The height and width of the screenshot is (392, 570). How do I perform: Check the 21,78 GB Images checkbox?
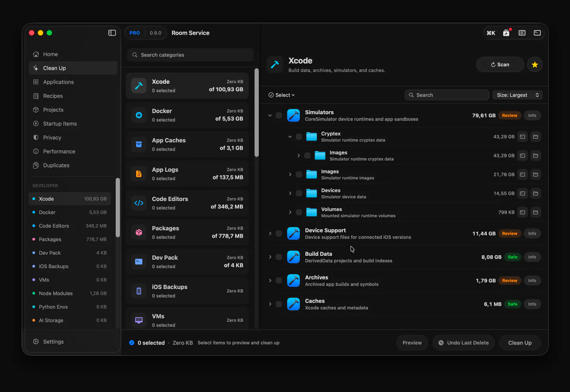coord(299,174)
